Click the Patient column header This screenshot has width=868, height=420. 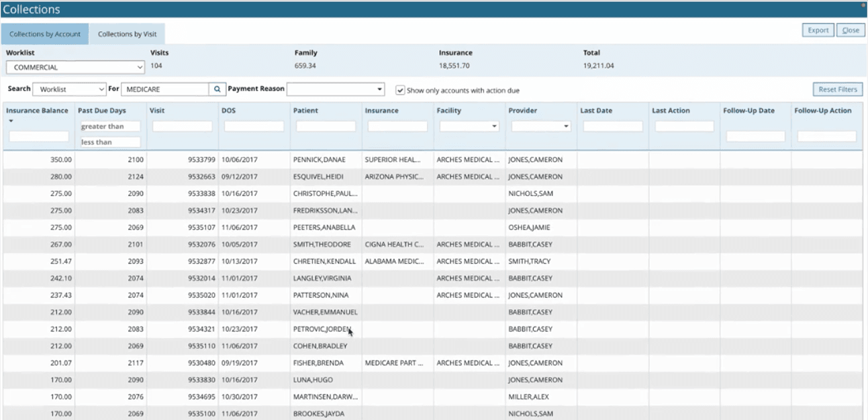(305, 111)
